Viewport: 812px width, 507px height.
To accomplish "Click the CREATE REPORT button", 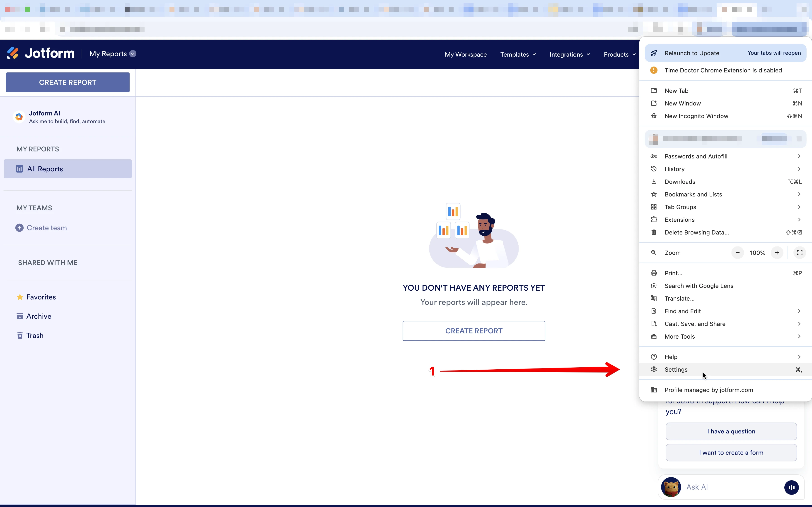I will coord(67,82).
